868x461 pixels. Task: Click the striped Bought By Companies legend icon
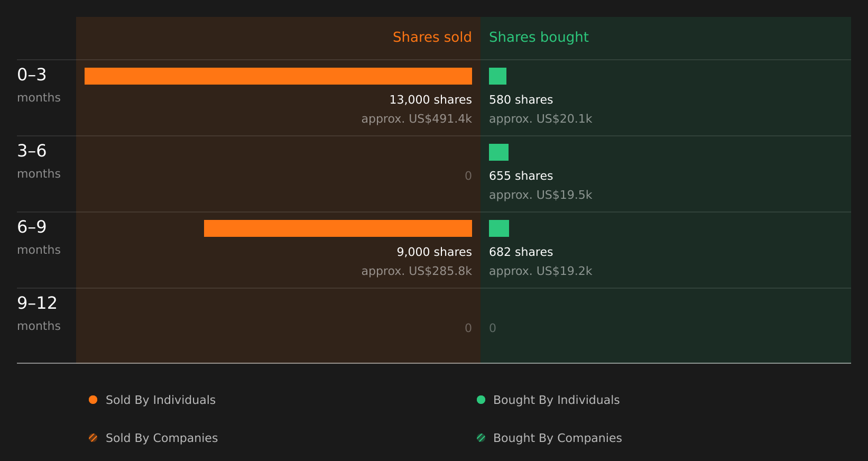pyautogui.click(x=481, y=438)
